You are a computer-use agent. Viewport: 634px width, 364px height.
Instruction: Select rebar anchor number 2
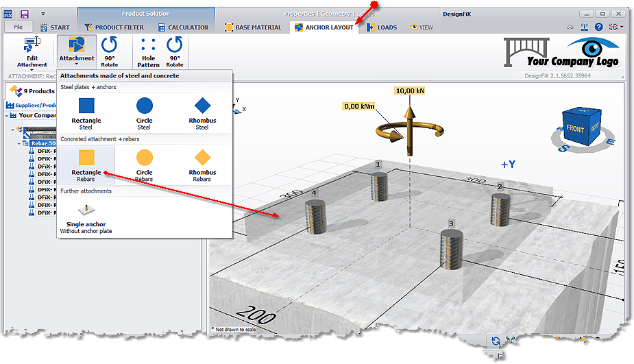click(500, 209)
